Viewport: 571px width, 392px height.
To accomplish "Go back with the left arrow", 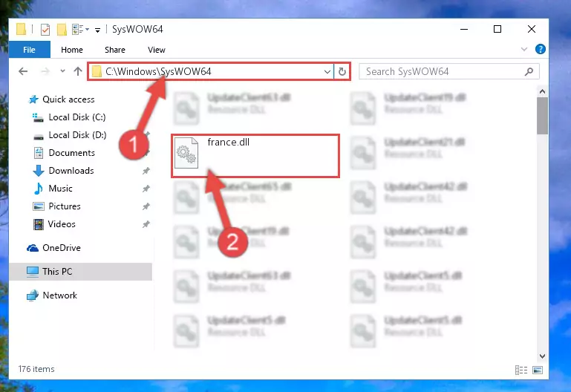I will pyautogui.click(x=23, y=71).
